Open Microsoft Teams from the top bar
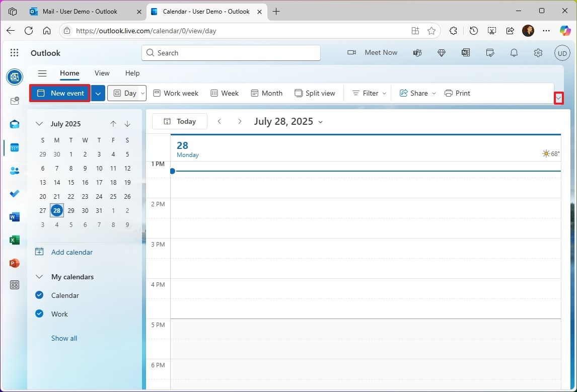 click(x=417, y=52)
